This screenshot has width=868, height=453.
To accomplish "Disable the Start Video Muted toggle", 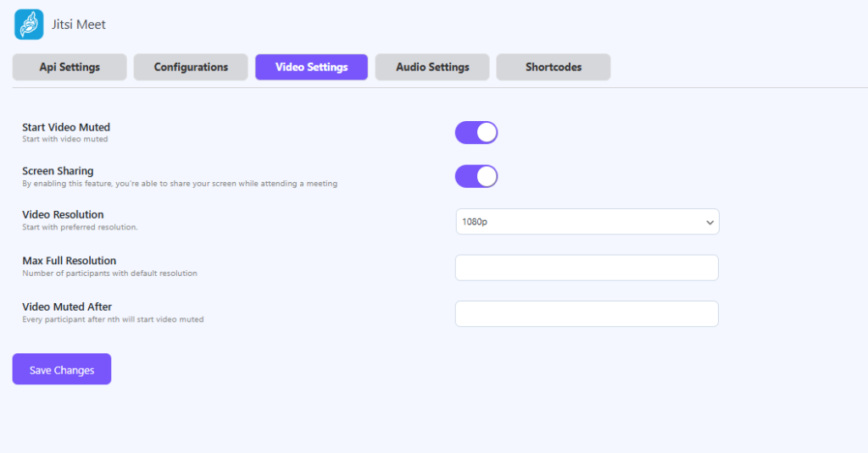I will (x=476, y=133).
